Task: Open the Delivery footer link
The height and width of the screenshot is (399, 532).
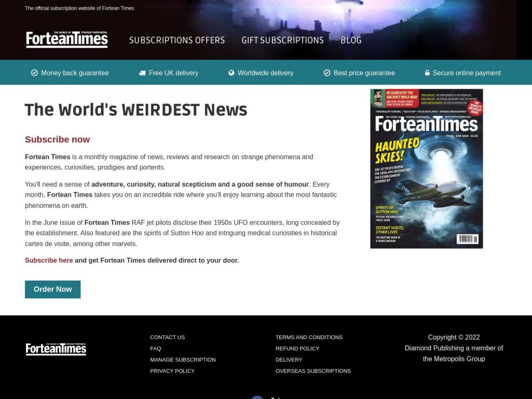Action: [x=289, y=360]
